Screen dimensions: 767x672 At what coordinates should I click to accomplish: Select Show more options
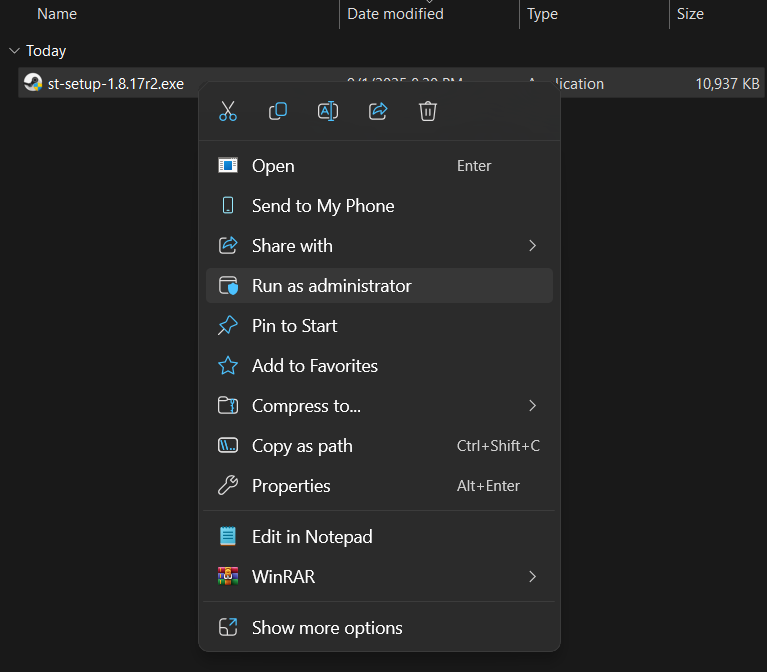(x=379, y=627)
